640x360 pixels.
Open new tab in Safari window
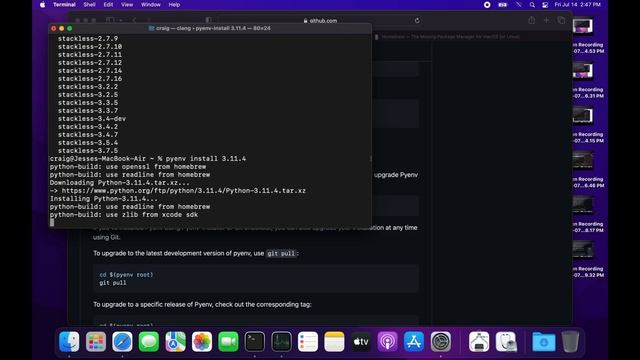click(546, 20)
